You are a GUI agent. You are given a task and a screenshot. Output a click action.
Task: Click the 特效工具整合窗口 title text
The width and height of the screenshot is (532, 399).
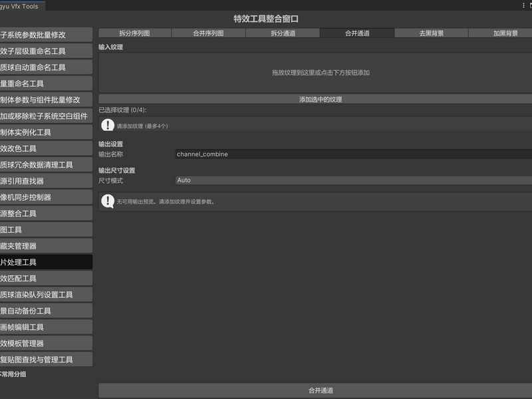pyautogui.click(x=266, y=19)
